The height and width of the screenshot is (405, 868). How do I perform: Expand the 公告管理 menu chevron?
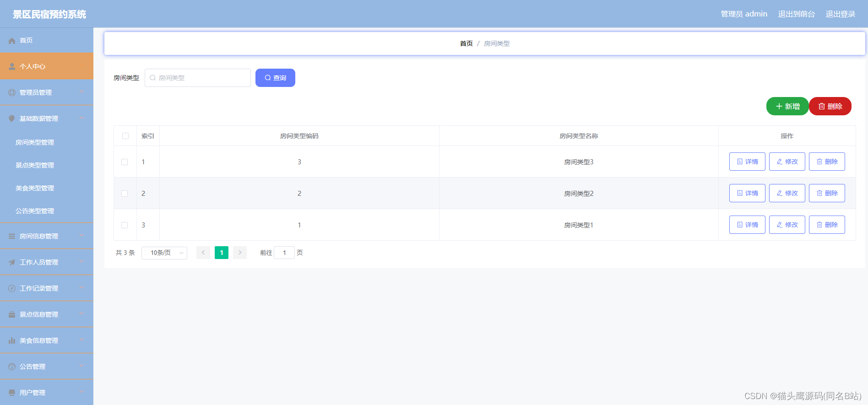click(x=82, y=366)
